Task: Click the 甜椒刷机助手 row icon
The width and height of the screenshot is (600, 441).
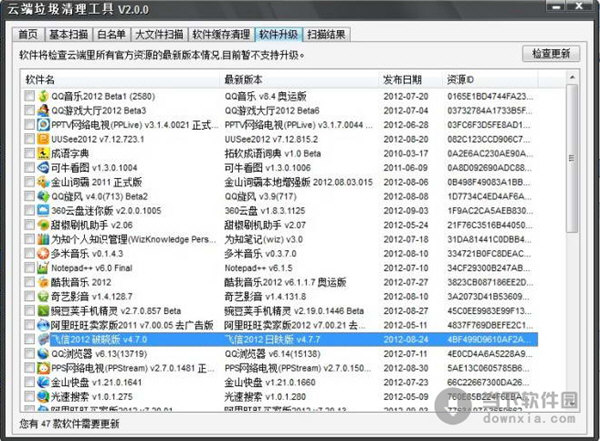Action: [43, 225]
